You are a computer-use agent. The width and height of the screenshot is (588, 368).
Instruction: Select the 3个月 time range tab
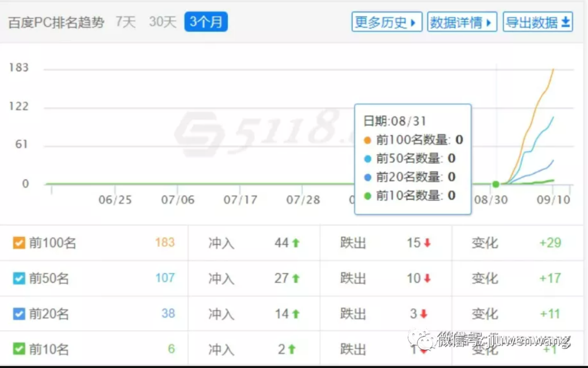click(206, 22)
